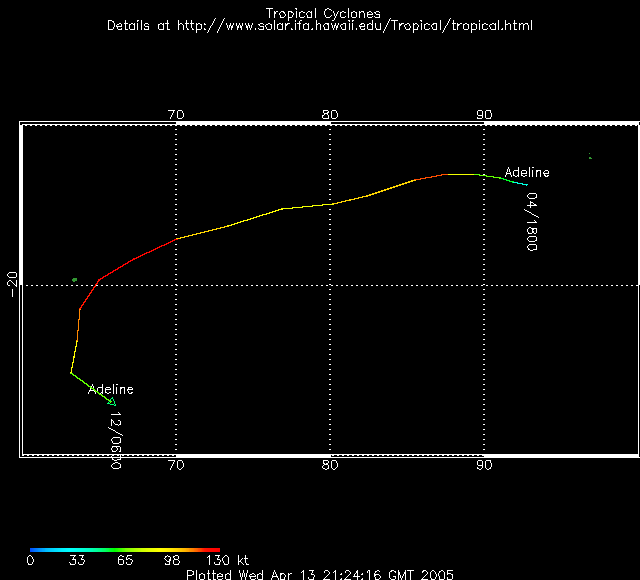Click the 90 longitude label on the top axis
Screen dimensions: 640x580
coord(484,115)
